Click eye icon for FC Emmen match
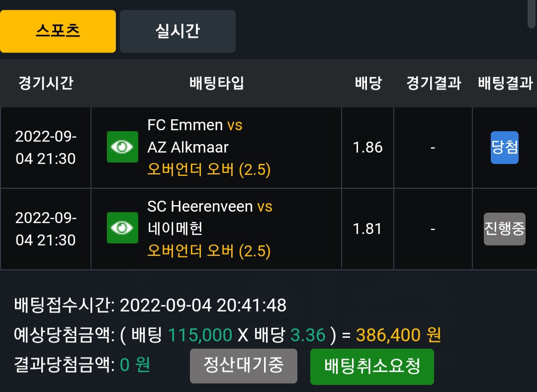Image resolution: width=537 pixels, height=392 pixels. pos(122,147)
